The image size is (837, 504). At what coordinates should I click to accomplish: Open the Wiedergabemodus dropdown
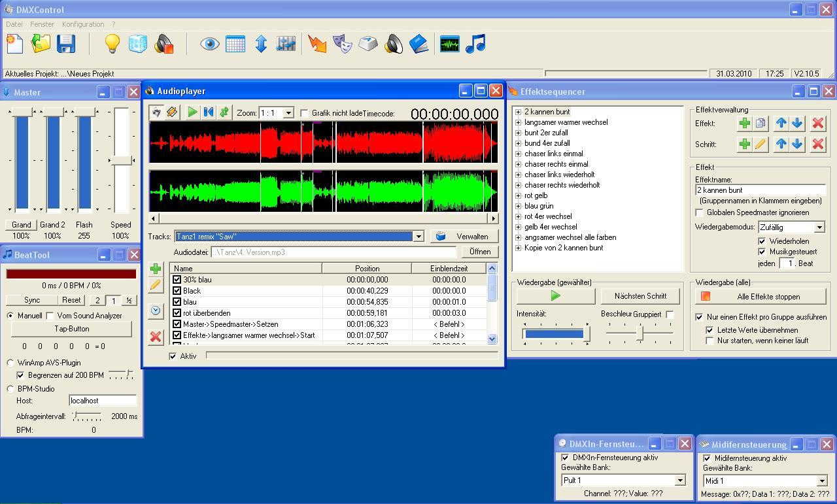(x=819, y=227)
